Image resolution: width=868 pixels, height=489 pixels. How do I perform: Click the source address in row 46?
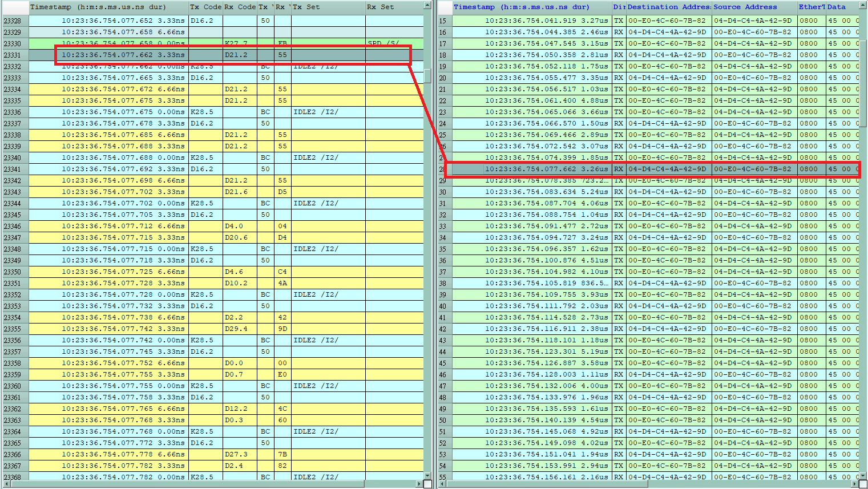click(754, 374)
